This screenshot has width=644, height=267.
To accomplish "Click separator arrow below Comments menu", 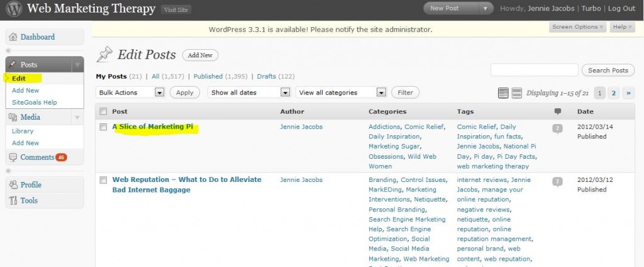I will 9,171.
